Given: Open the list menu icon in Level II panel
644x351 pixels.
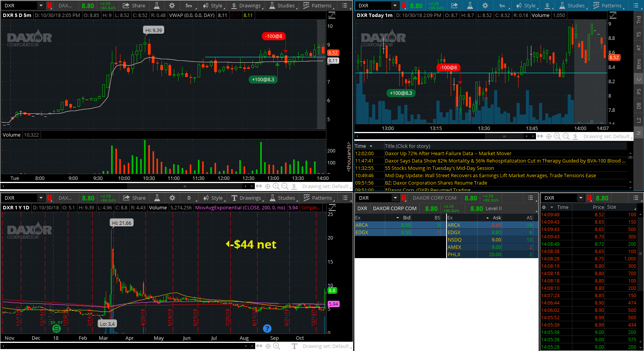Looking at the screenshot, I should click(531, 198).
